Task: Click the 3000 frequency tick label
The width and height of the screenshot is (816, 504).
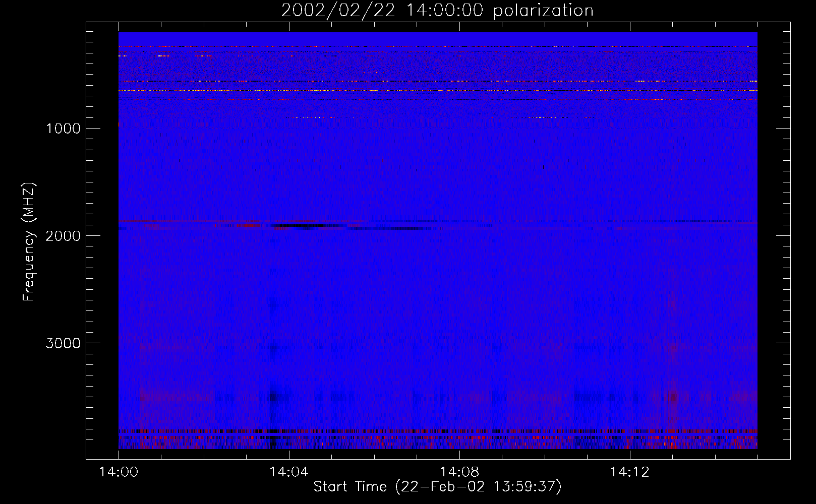Action: point(63,343)
